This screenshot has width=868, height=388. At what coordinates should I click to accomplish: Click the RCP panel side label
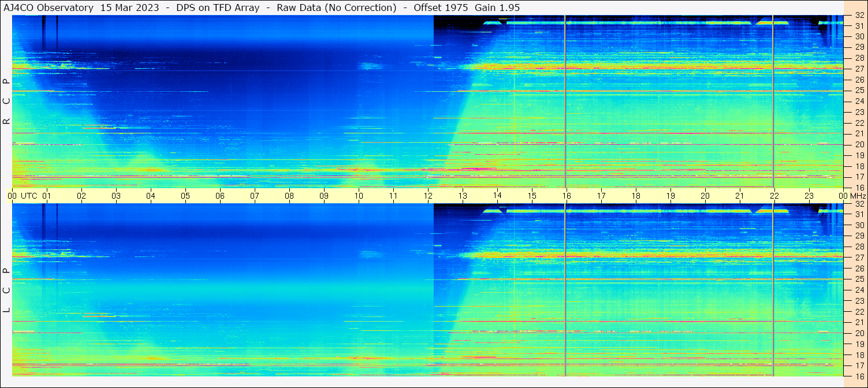pos(6,102)
